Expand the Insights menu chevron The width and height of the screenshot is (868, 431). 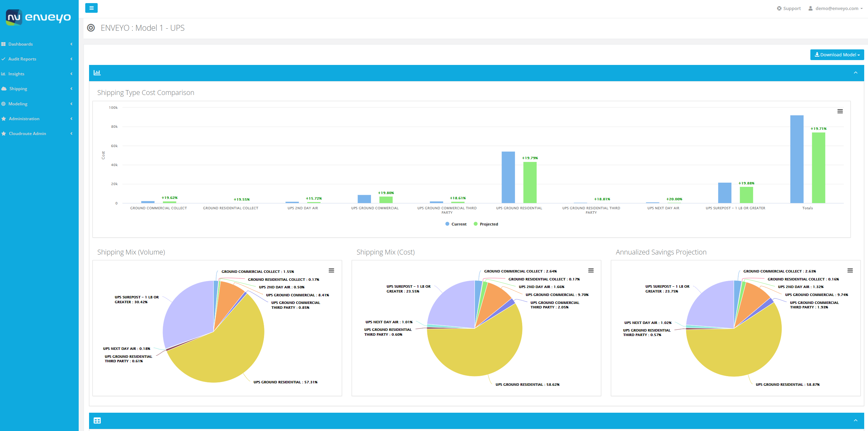71,74
